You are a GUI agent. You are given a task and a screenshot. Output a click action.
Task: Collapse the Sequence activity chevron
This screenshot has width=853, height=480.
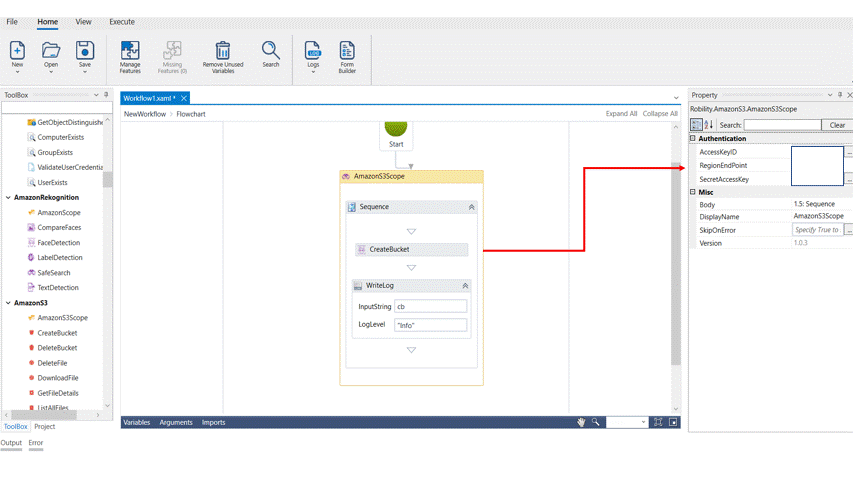[472, 207]
